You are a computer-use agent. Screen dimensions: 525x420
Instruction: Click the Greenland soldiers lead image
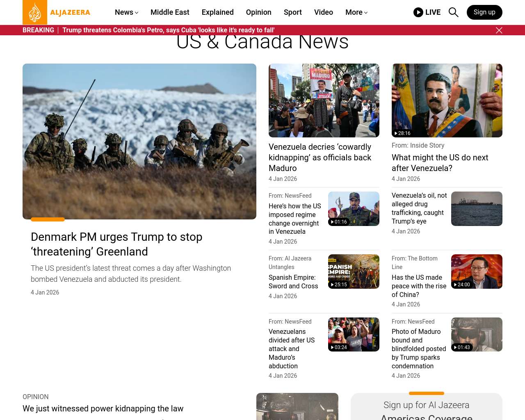point(139,142)
